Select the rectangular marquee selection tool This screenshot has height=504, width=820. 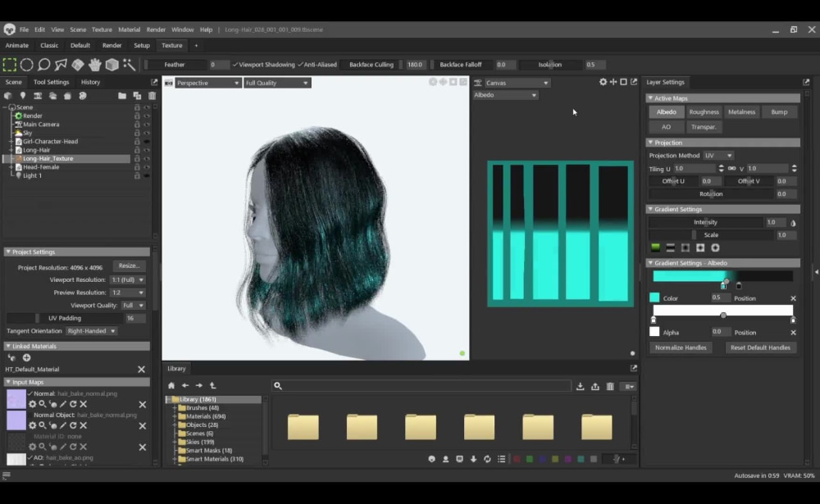click(x=8, y=64)
